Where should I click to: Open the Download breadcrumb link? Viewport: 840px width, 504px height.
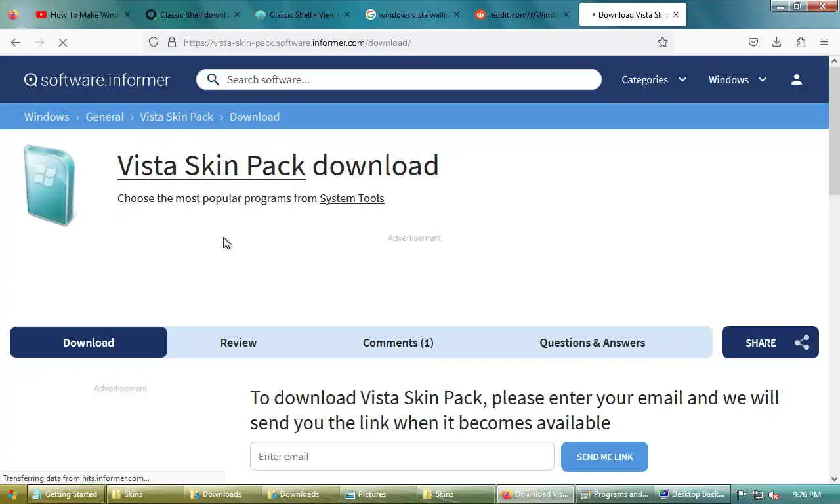click(255, 117)
